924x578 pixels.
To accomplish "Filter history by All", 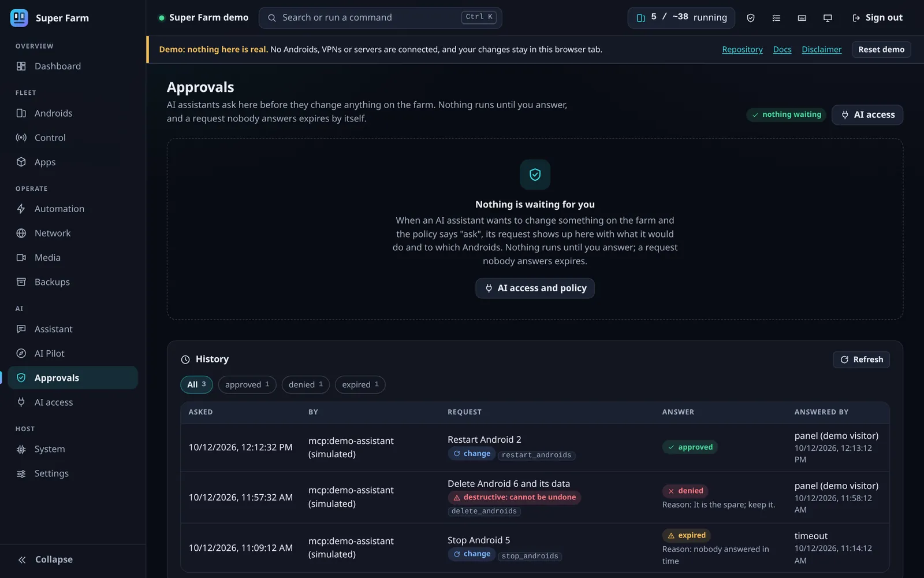I will click(196, 384).
